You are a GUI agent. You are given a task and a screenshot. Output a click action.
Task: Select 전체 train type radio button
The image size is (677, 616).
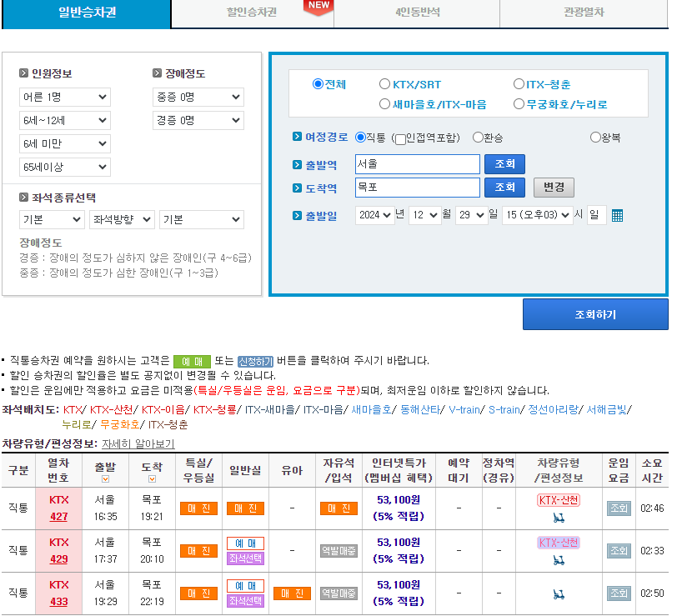point(318,83)
